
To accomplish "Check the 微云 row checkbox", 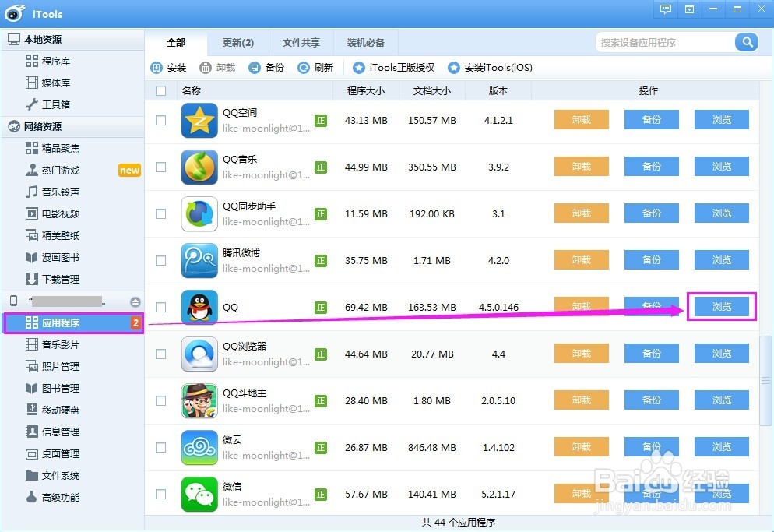I will pos(160,447).
